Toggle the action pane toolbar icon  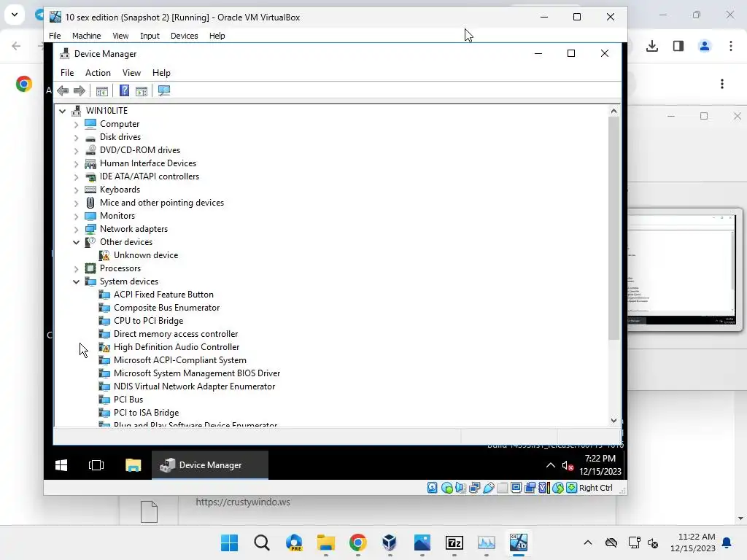point(142,91)
